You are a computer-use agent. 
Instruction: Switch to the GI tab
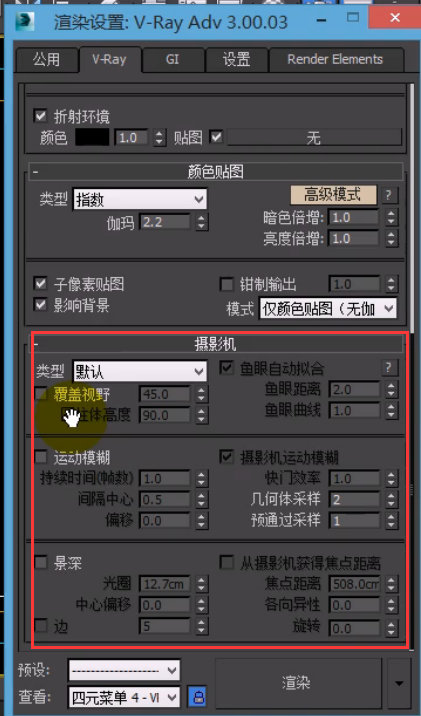pos(172,60)
